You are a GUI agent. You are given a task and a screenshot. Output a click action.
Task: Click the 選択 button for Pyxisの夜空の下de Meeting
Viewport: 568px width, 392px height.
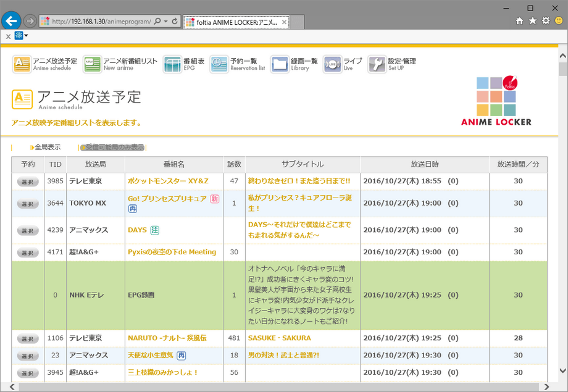(28, 253)
